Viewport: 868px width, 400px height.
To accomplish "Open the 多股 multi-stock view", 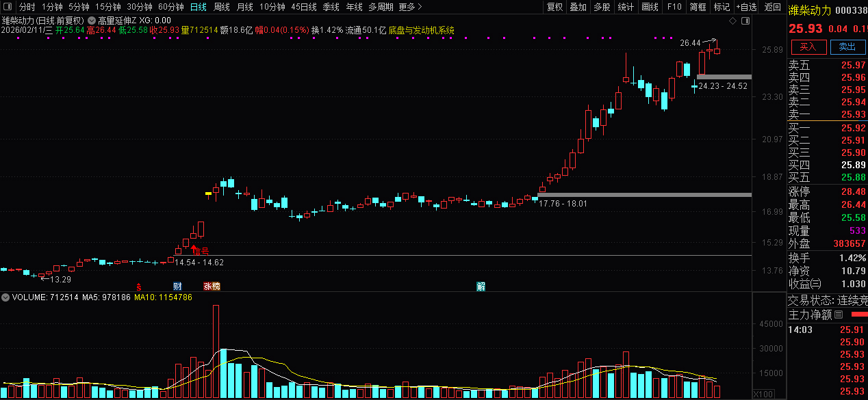I will pyautogui.click(x=602, y=7).
